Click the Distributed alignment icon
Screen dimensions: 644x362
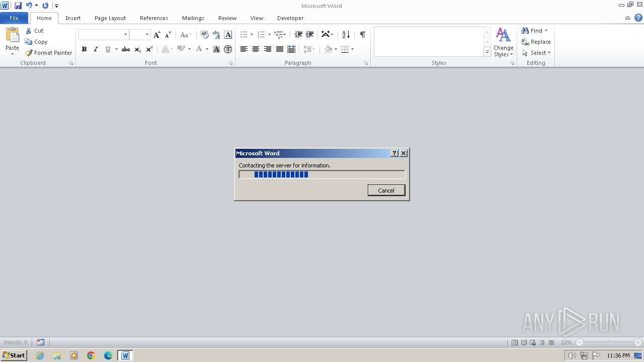(x=291, y=49)
